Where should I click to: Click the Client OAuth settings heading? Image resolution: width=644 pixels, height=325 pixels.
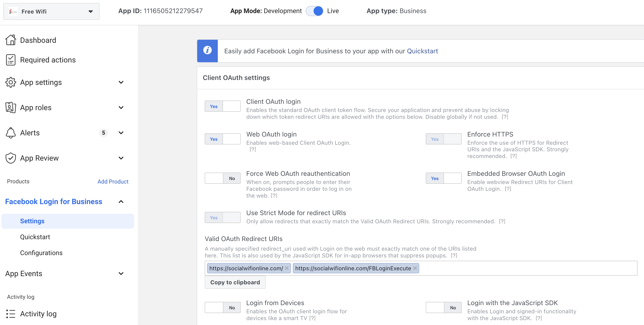[236, 78]
